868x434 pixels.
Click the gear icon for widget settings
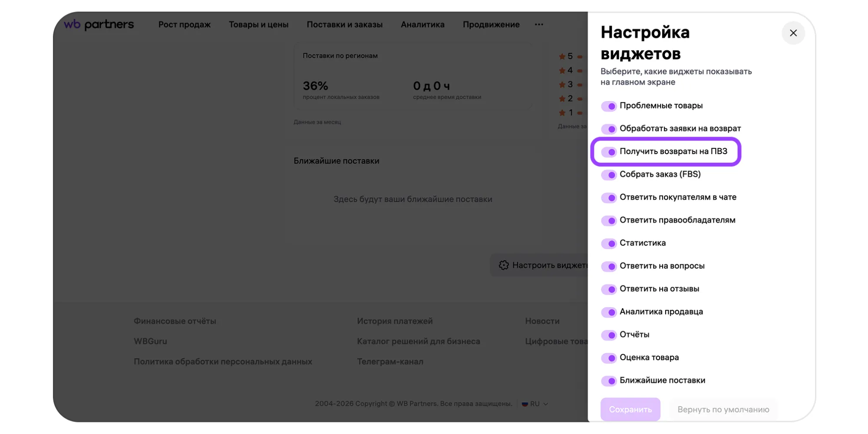tap(504, 265)
